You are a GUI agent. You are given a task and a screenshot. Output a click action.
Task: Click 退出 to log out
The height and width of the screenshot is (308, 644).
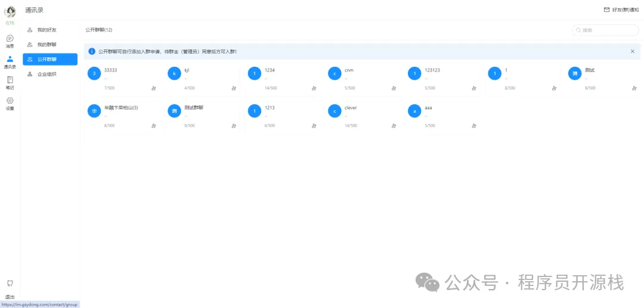click(x=10, y=297)
